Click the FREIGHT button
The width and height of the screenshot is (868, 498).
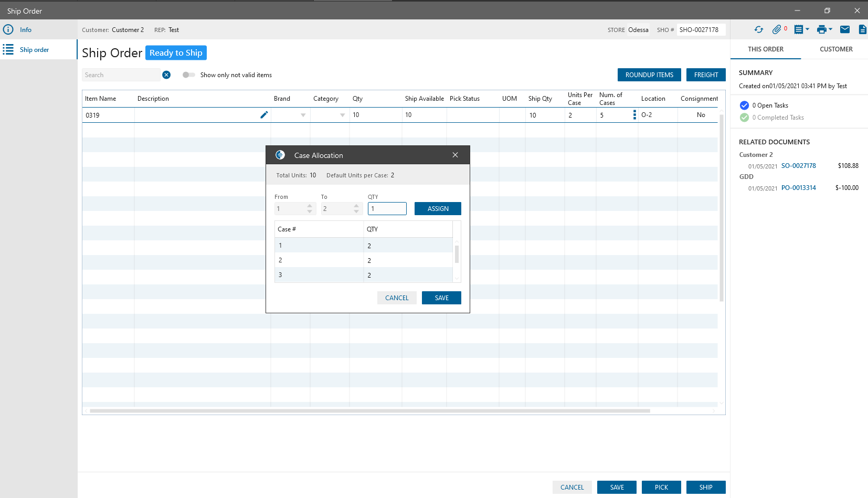click(x=706, y=75)
